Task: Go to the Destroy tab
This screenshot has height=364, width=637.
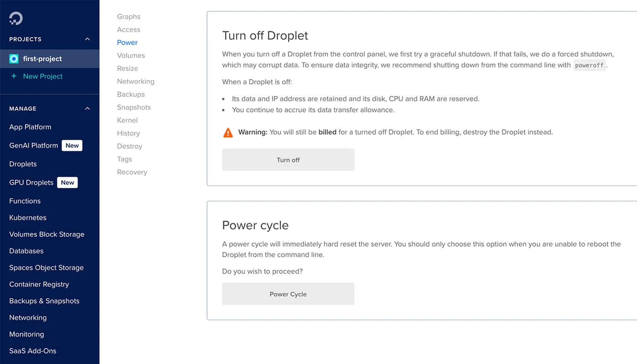Action: coord(130,147)
